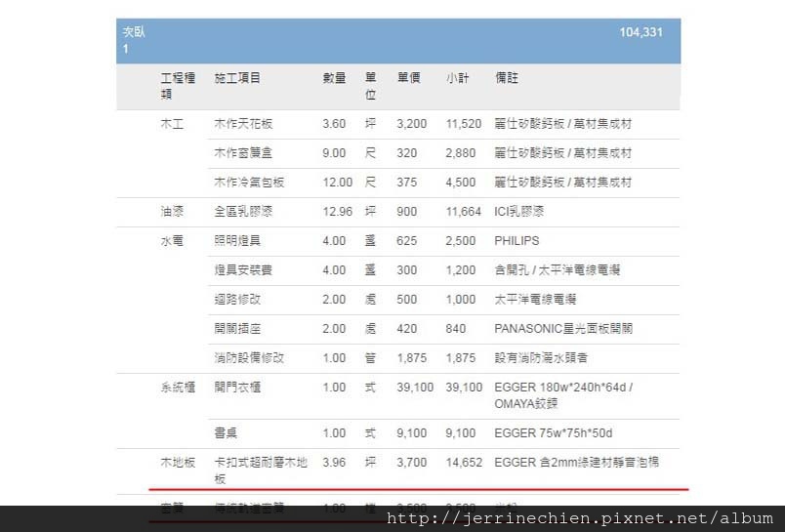Click unit price 3,700
785x532 pixels.
[x=411, y=462]
